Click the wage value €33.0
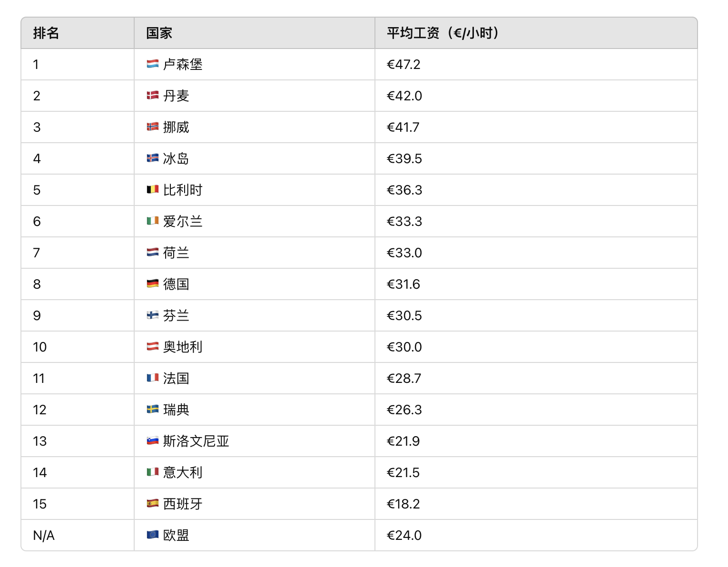The image size is (728, 567). pyautogui.click(x=404, y=253)
